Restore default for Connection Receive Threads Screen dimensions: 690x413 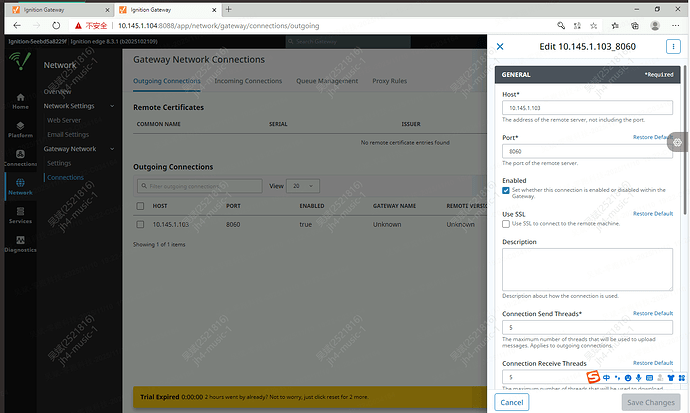(653, 363)
